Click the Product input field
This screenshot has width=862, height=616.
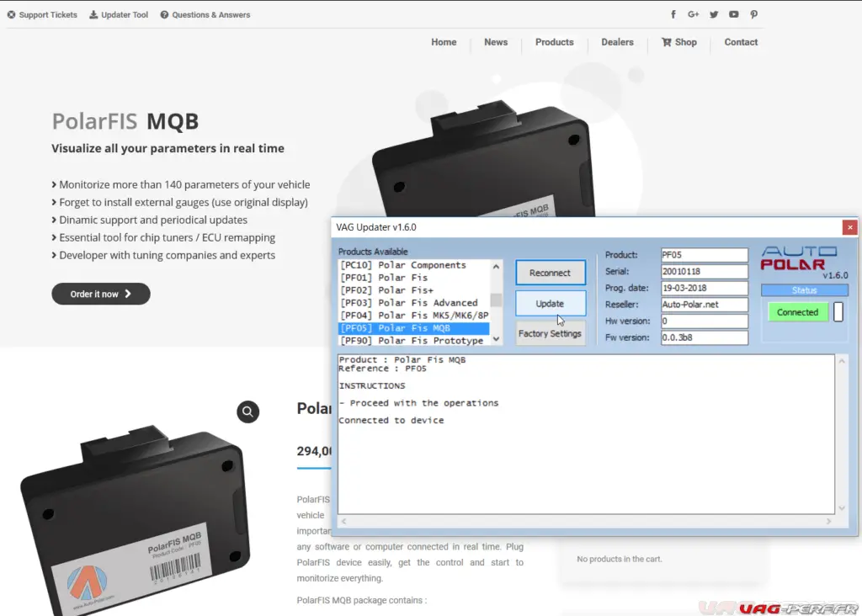click(x=705, y=255)
